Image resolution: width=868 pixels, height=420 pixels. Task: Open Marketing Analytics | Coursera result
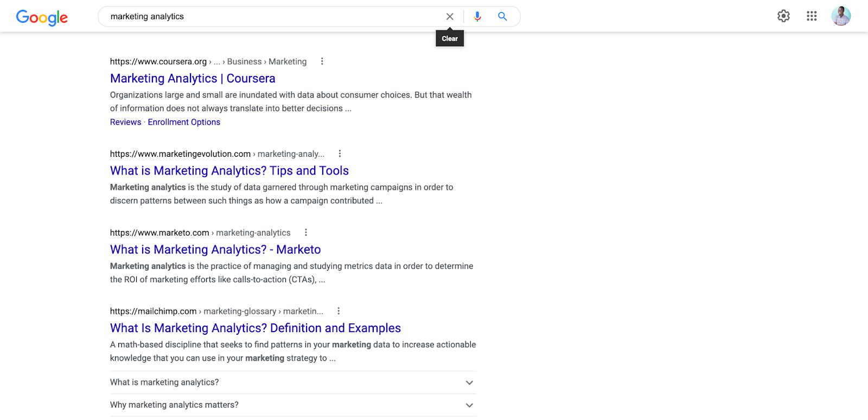193,79
